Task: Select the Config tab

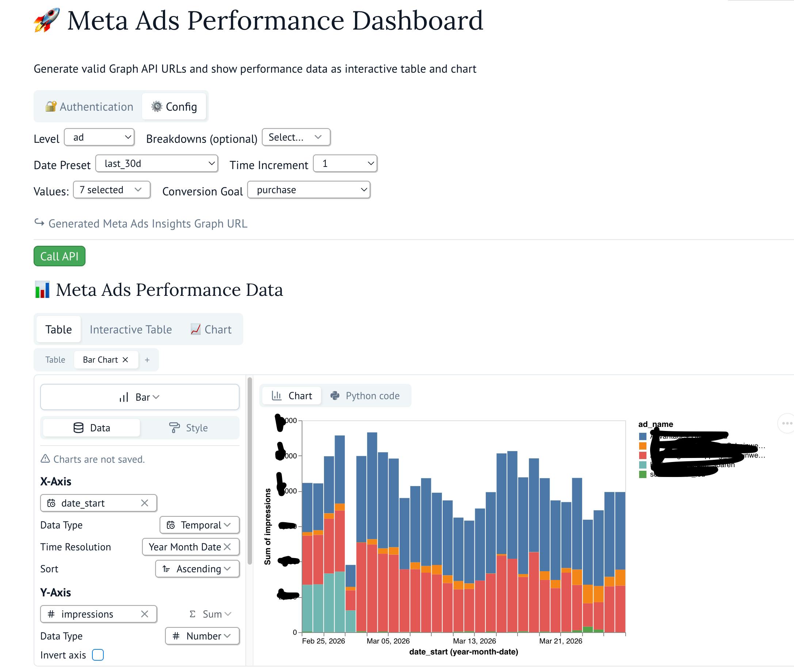Action: tap(174, 107)
